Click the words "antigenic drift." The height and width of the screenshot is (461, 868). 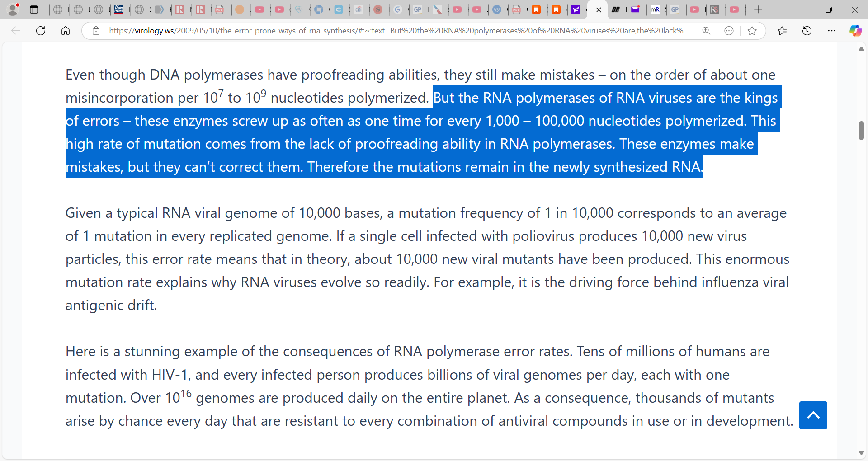pyautogui.click(x=111, y=305)
